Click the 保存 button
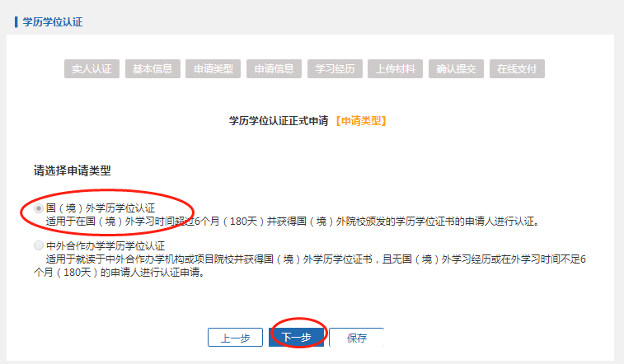The image size is (624, 364). [357, 338]
